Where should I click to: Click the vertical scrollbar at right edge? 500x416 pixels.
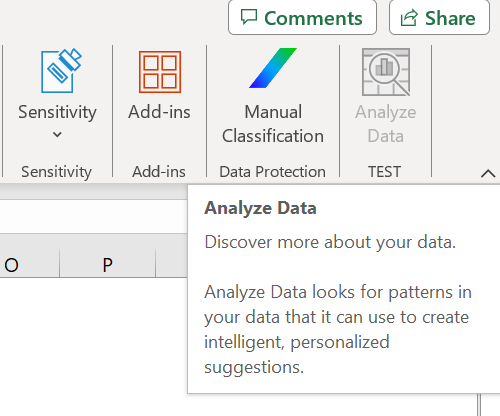pos(479,405)
